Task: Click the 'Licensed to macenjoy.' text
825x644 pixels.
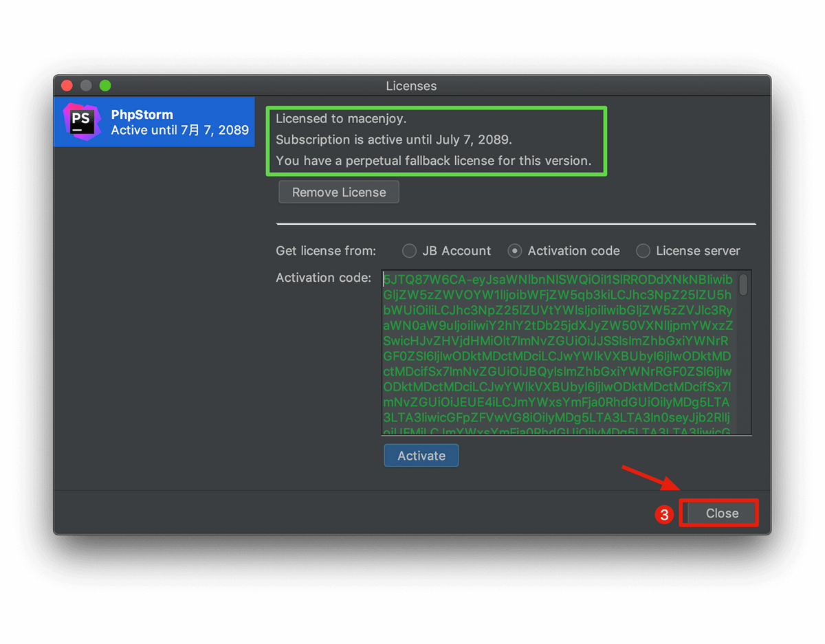Action: (342, 119)
